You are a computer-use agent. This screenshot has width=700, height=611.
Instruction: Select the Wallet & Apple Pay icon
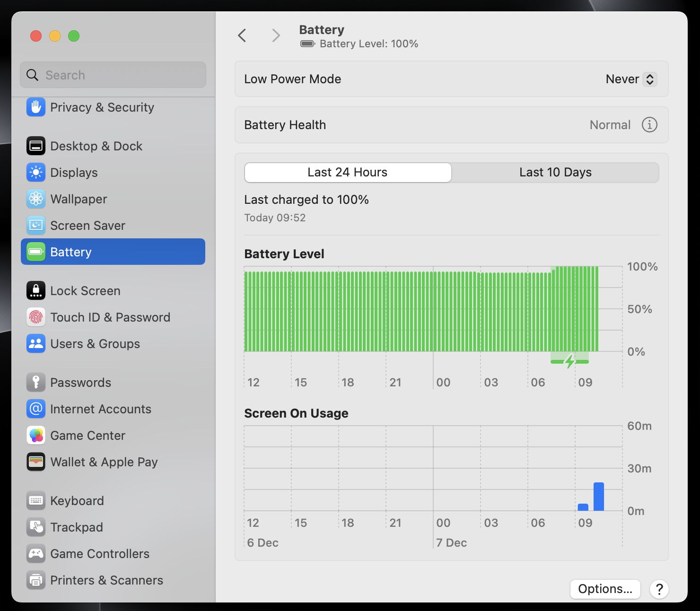[36, 462]
